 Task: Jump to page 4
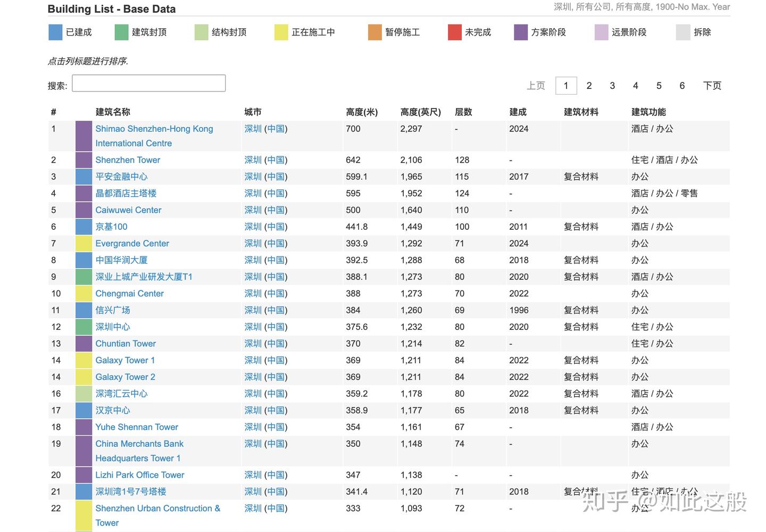tap(636, 86)
